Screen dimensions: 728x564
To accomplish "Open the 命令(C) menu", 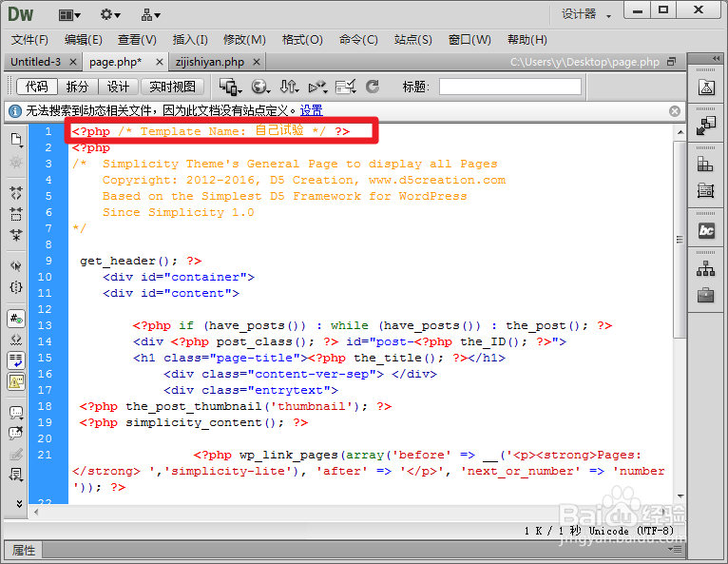I will tap(358, 40).
